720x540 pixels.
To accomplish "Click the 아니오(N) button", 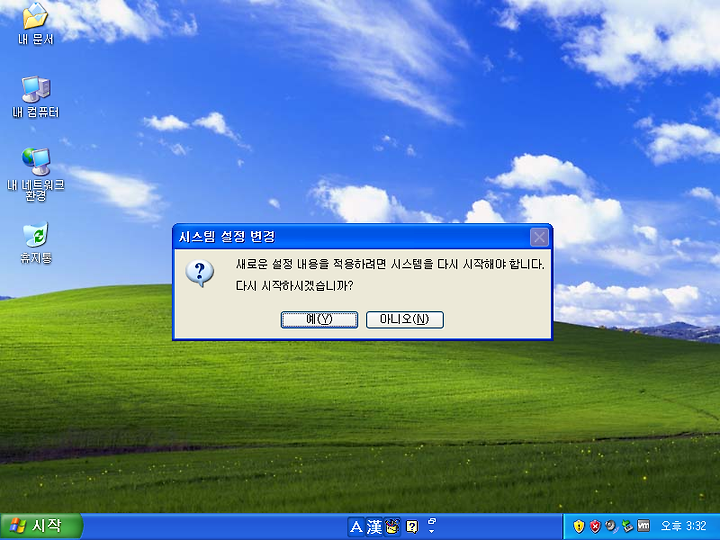I will [405, 320].
